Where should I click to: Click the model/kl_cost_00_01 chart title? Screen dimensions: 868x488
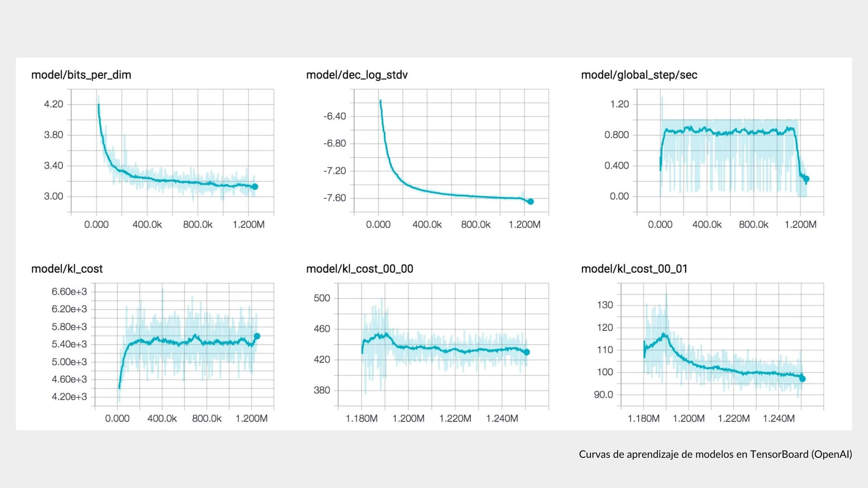coord(634,269)
